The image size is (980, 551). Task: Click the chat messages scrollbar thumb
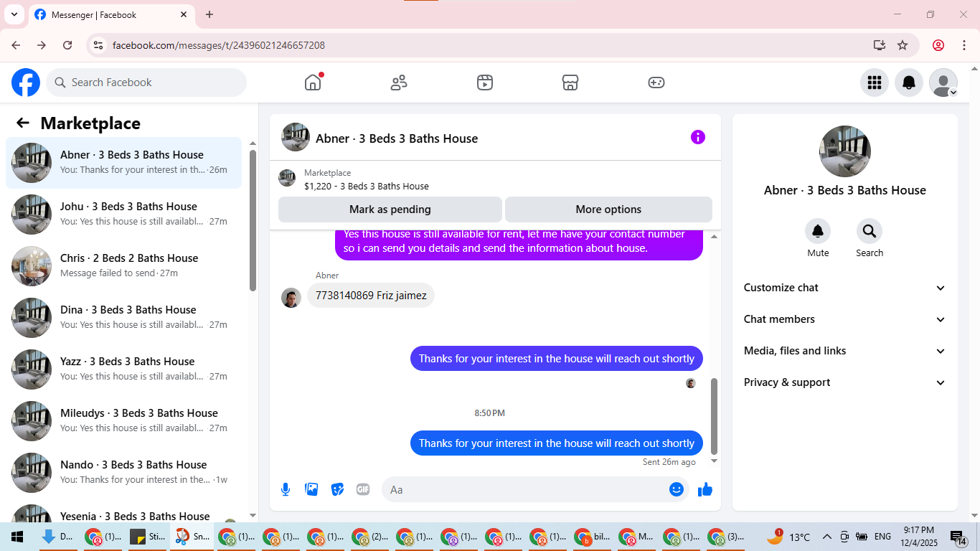coord(714,416)
